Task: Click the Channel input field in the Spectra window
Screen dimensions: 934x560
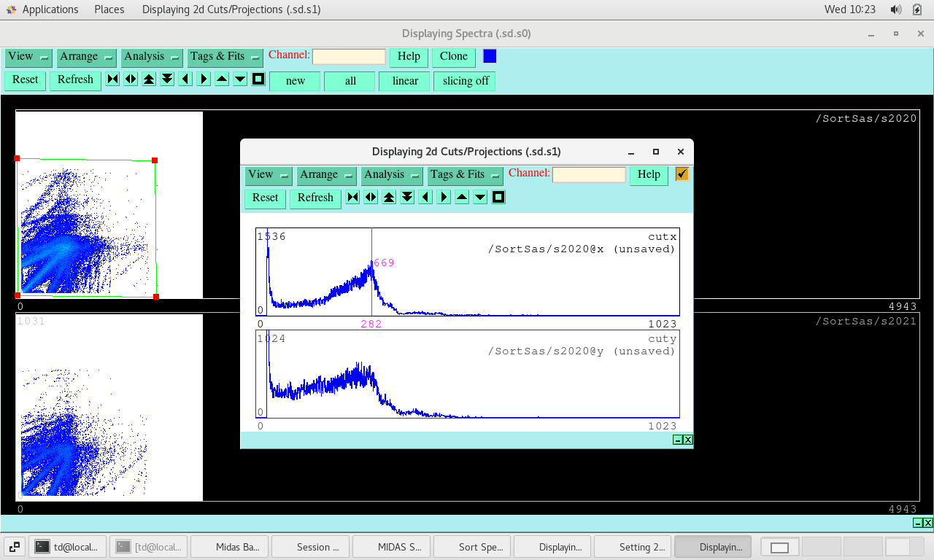Action: click(349, 57)
